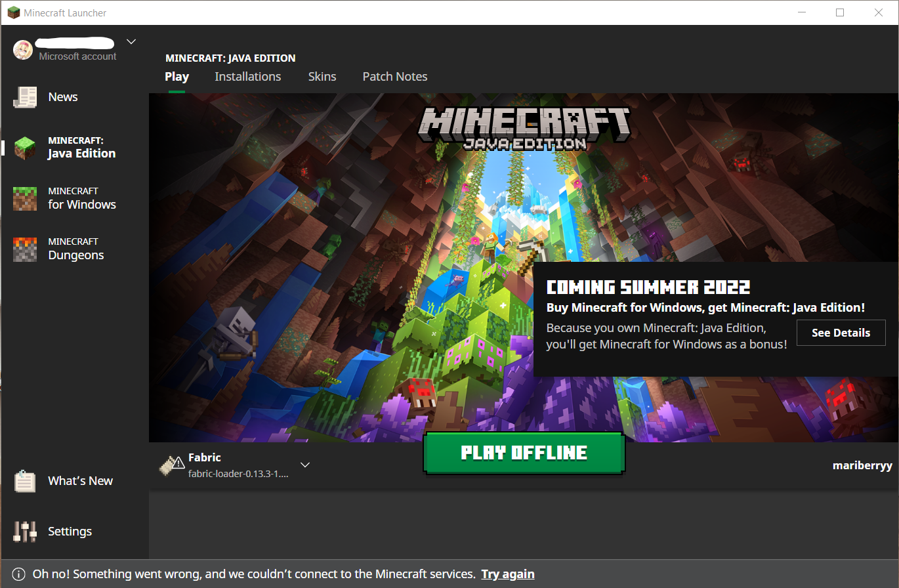Screen dimensions: 899x588
Task: Click the What's New label in sidebar
Action: [81, 481]
